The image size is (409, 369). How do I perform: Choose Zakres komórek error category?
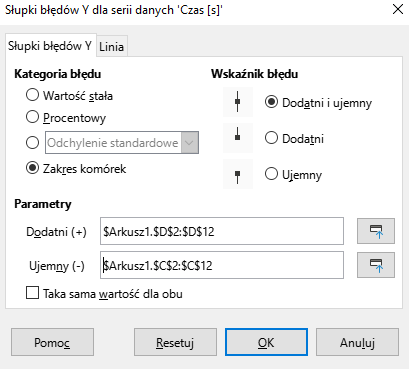(32, 168)
